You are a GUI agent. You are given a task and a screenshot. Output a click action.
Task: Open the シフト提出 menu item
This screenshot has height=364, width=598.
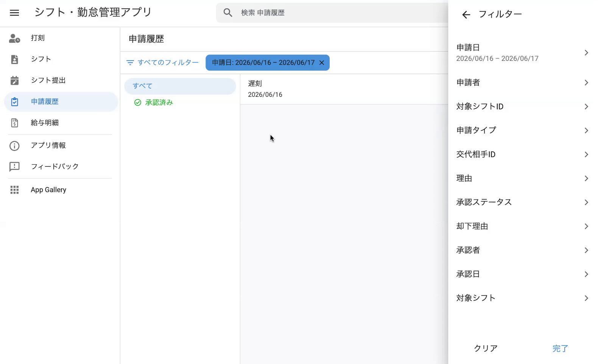click(61, 81)
